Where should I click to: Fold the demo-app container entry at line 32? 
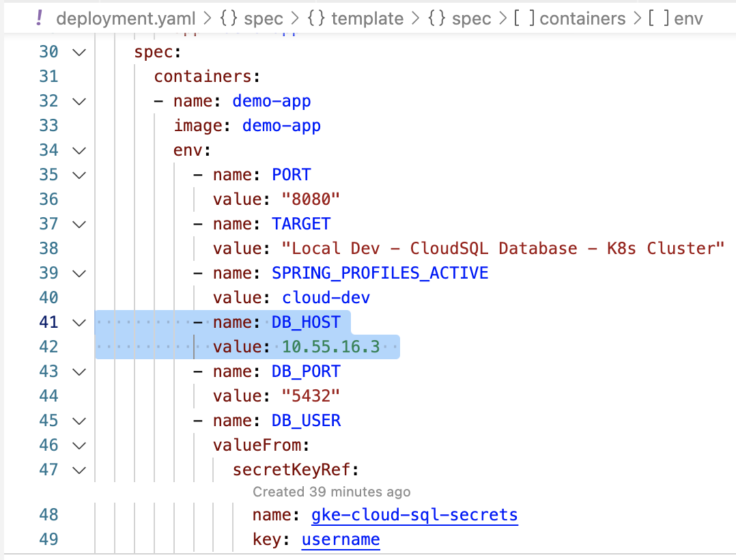coord(79,101)
